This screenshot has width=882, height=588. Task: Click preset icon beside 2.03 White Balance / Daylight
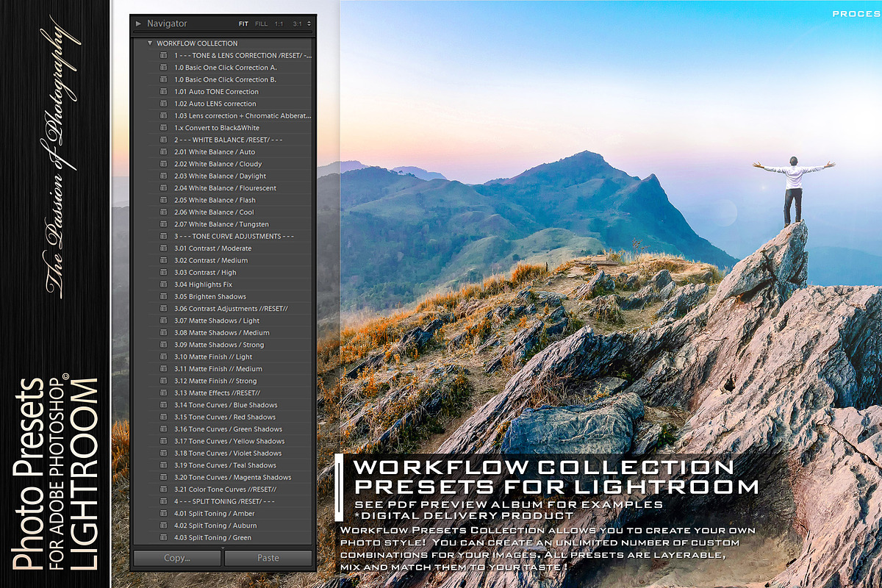(164, 176)
